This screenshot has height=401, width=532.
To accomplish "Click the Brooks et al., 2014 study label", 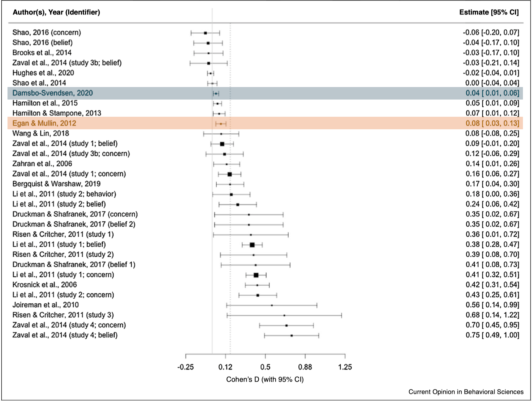I will click(x=42, y=53).
